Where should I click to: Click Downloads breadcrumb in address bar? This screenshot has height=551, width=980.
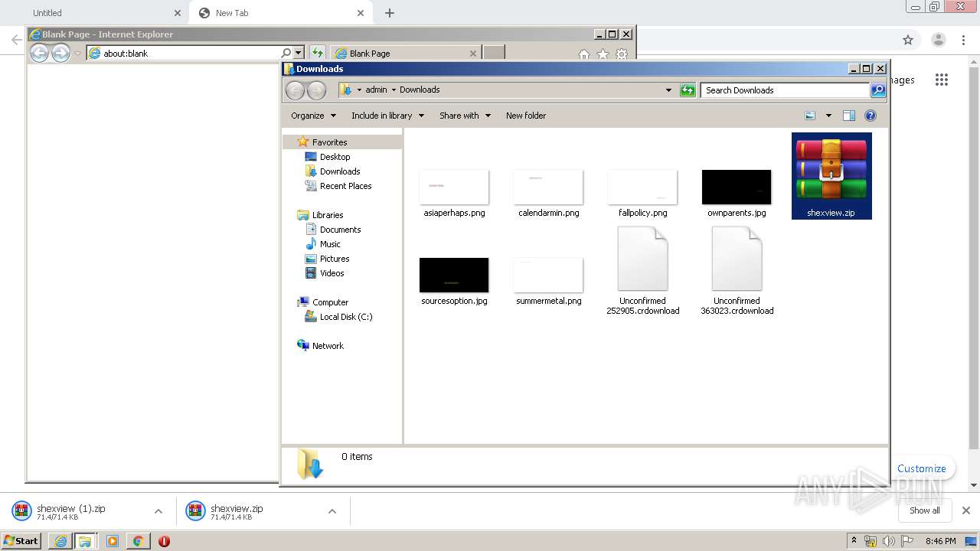tap(420, 90)
